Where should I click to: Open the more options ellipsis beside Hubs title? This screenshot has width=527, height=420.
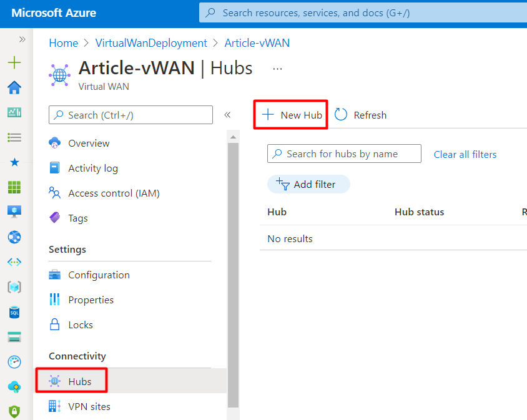(277, 69)
